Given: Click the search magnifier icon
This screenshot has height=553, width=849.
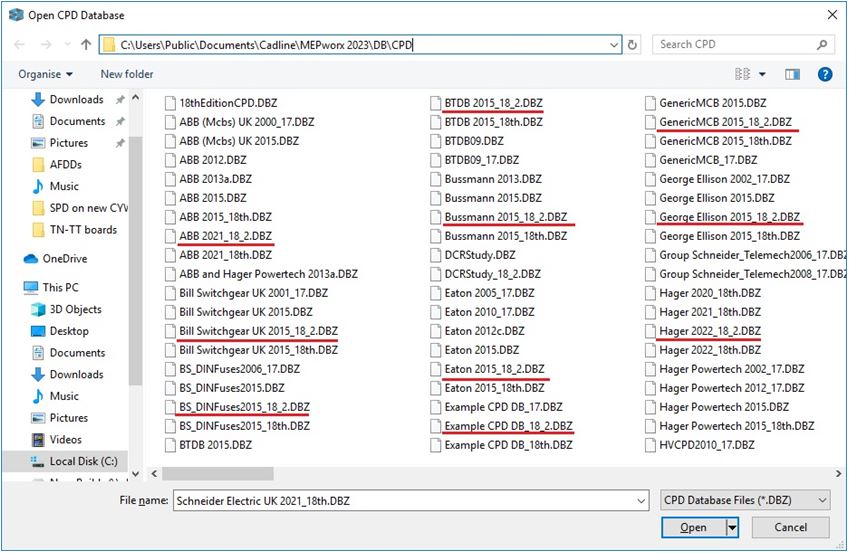Looking at the screenshot, I should coord(822,45).
